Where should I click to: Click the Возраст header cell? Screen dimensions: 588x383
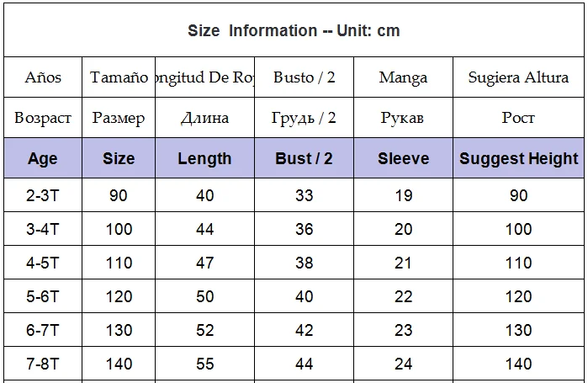[43, 118]
